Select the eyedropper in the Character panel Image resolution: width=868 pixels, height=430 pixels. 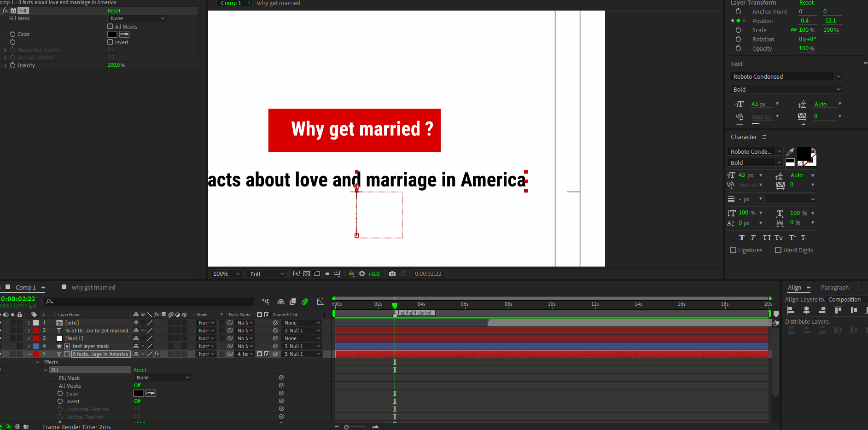(790, 151)
